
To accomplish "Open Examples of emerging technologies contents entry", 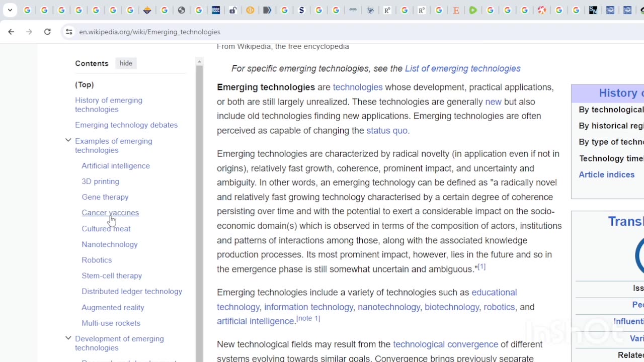I will (114, 145).
